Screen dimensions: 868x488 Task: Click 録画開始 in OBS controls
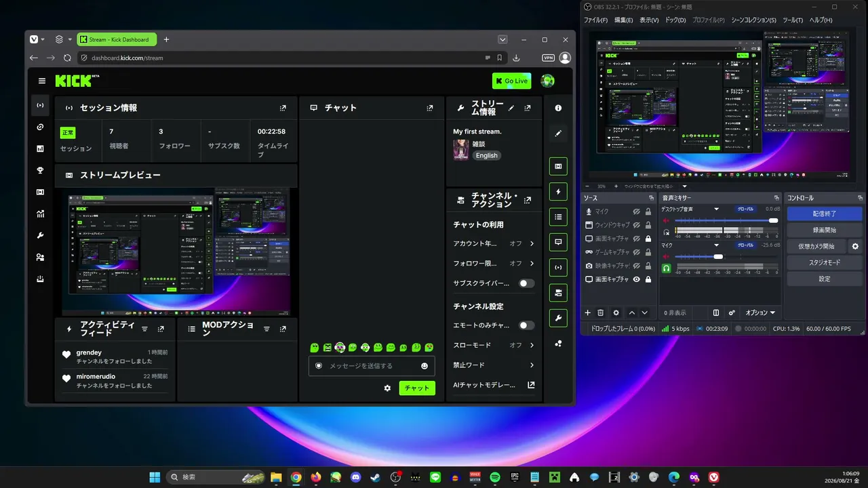tap(825, 230)
